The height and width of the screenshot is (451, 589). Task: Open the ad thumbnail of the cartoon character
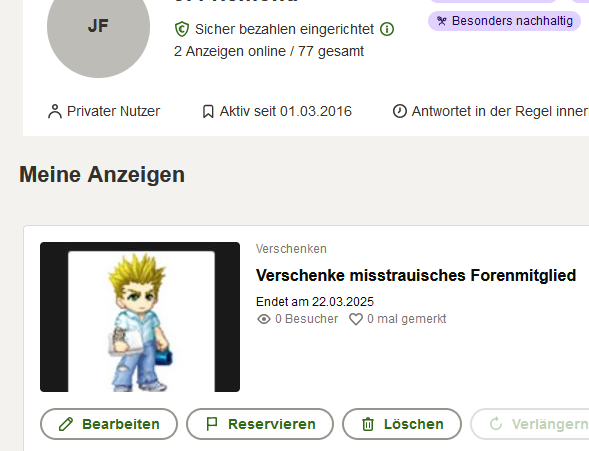click(140, 317)
